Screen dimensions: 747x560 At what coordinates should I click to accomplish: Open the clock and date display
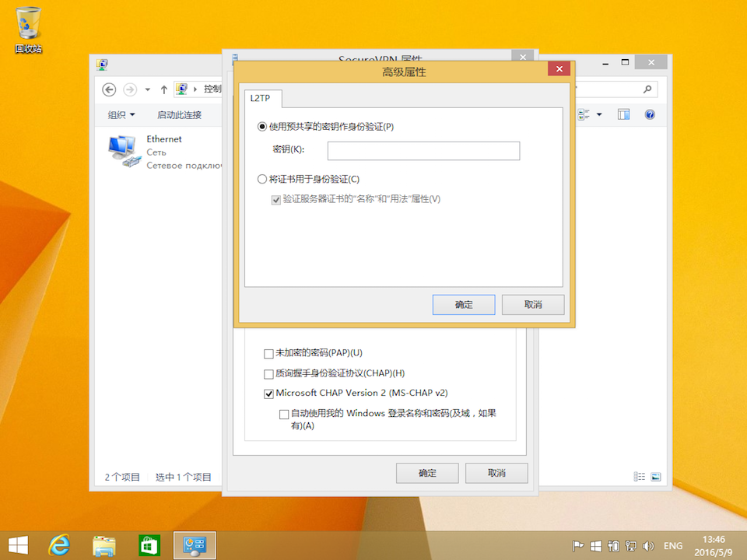[x=714, y=546]
